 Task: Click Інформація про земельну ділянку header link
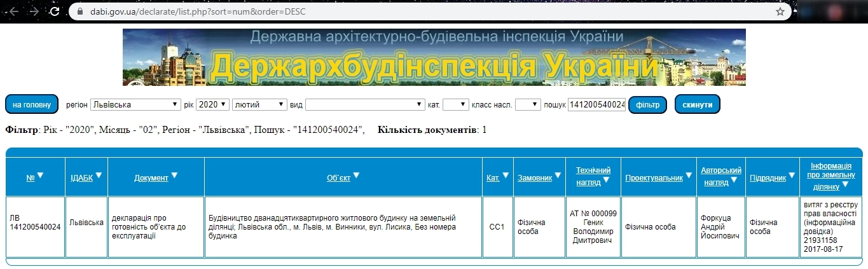tap(831, 176)
